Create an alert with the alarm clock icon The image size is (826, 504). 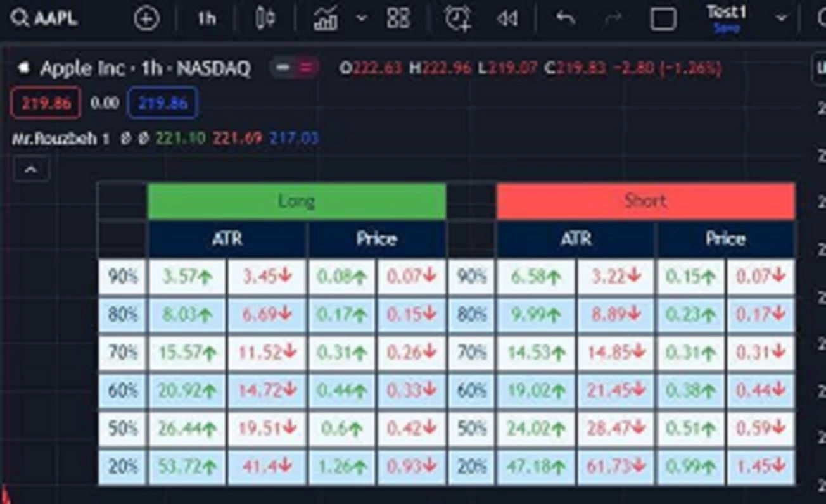[x=458, y=18]
